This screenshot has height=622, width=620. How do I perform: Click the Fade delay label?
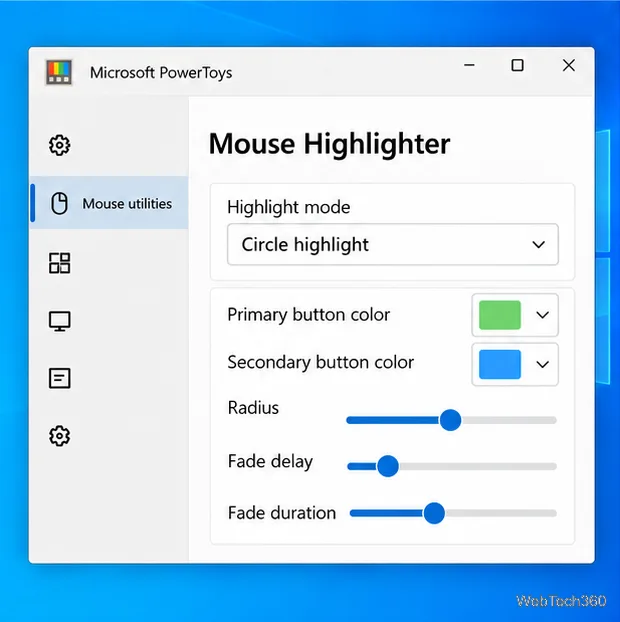point(270,462)
